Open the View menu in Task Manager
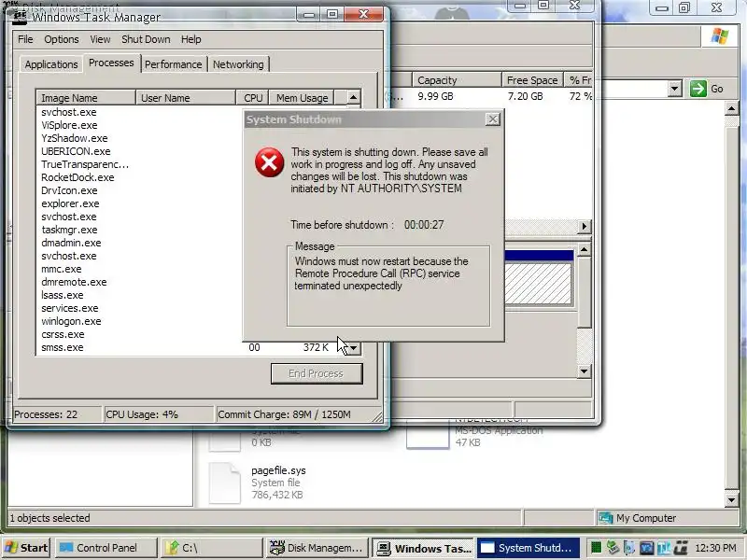747x560 pixels. [100, 39]
